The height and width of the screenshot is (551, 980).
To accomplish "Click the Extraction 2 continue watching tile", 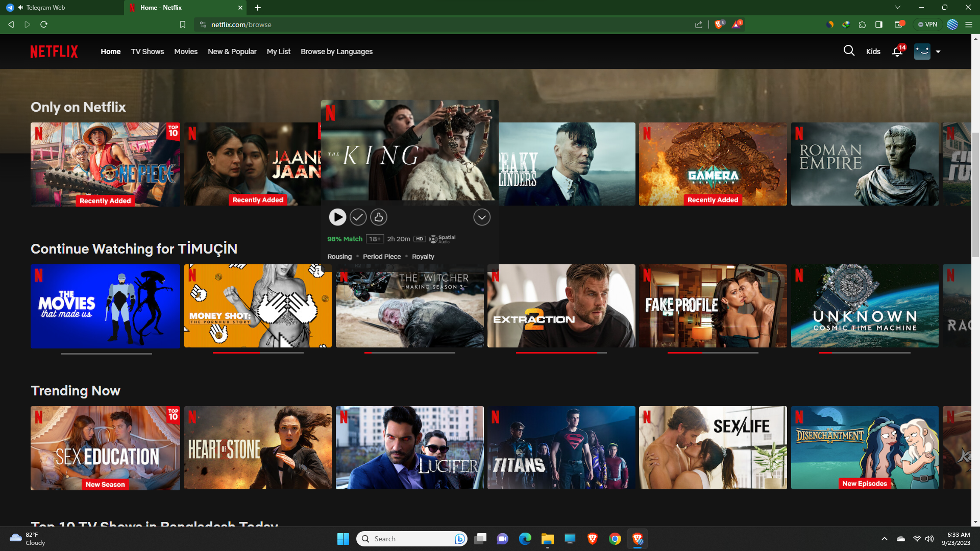I will [561, 306].
